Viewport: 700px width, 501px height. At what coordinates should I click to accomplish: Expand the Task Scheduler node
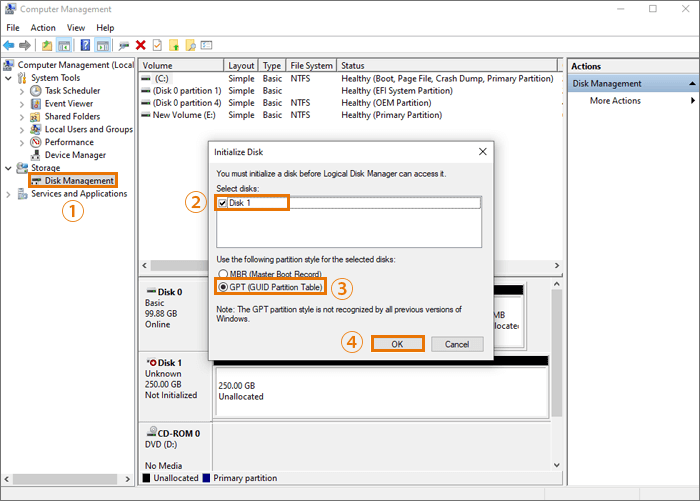point(22,91)
